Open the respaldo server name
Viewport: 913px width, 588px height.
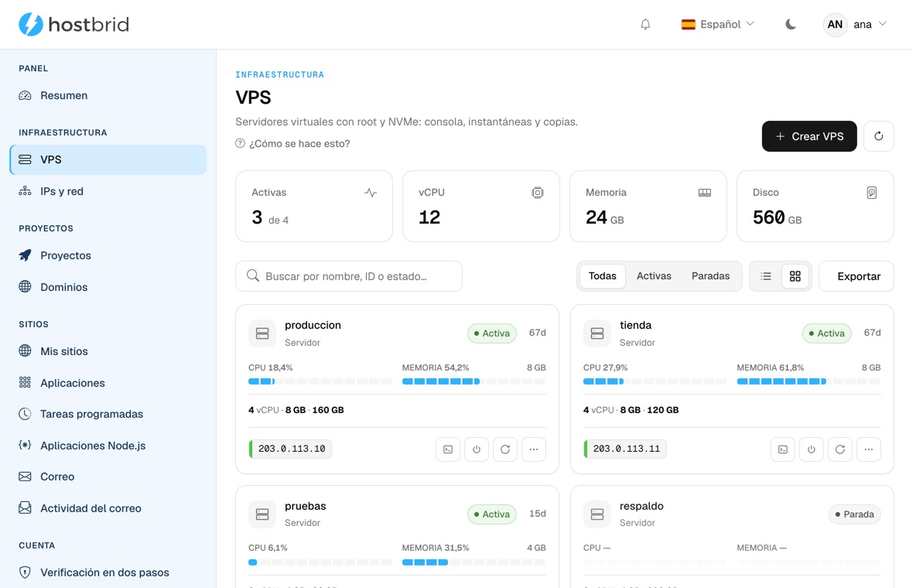[641, 507]
